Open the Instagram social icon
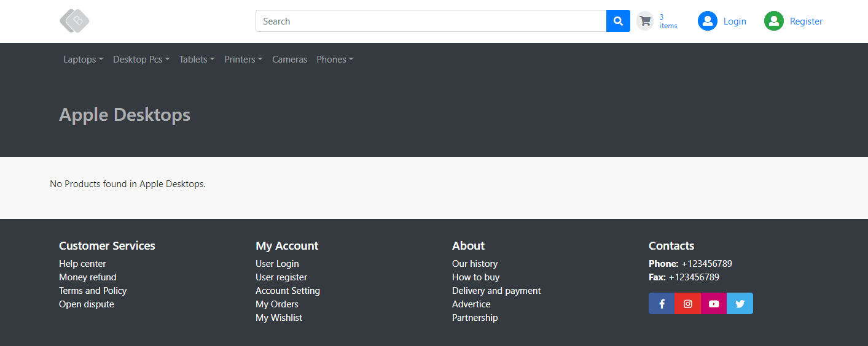Viewport: 868px width, 346px height. pos(688,304)
